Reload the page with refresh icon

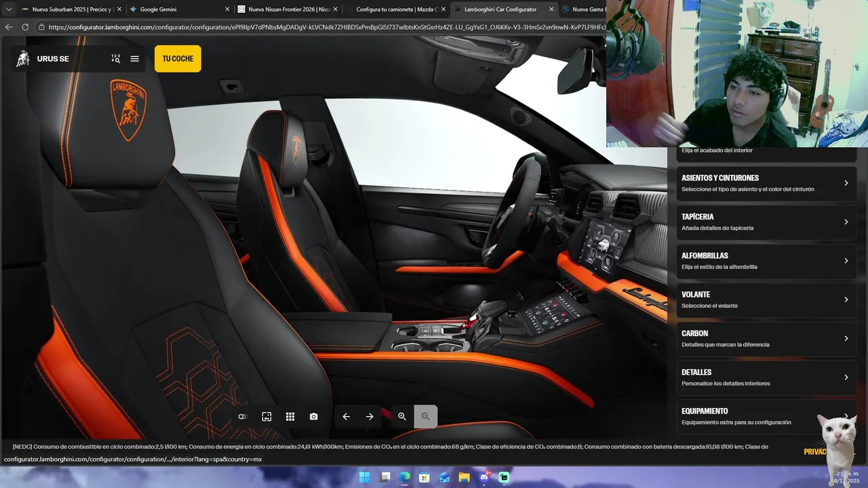pos(25,27)
